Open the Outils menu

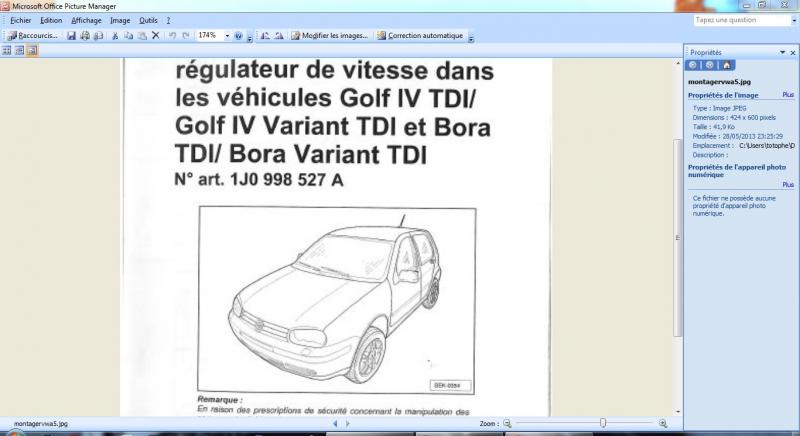(148, 20)
